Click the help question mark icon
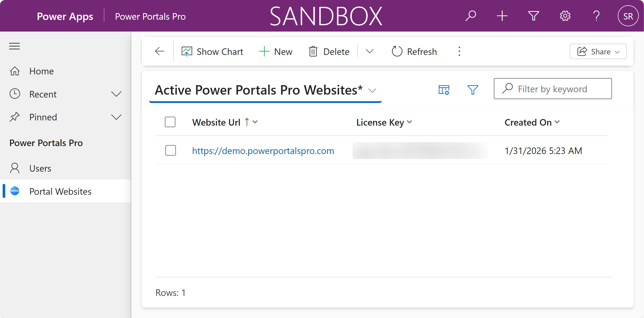Screen dimensions: 644x318 pyautogui.click(x=596, y=16)
